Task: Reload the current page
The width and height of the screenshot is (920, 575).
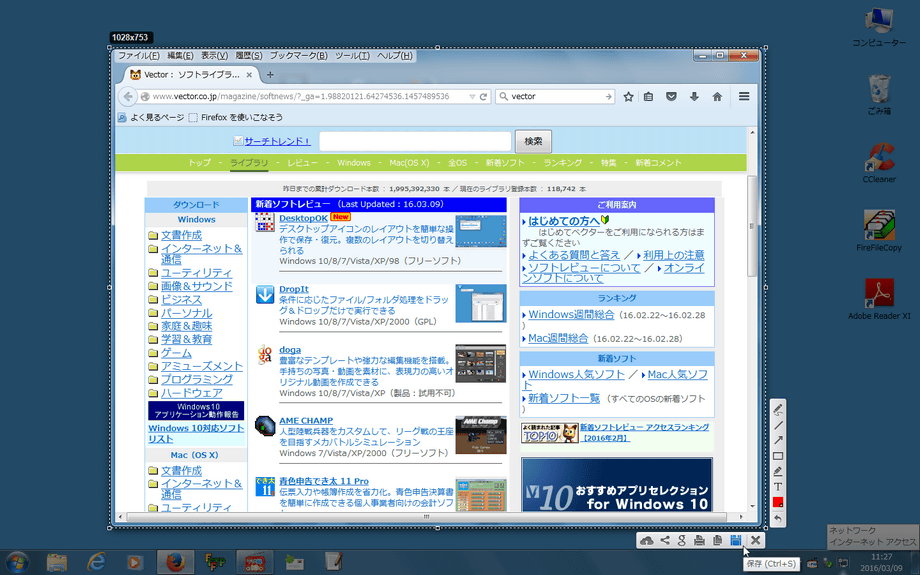Action: [x=483, y=97]
